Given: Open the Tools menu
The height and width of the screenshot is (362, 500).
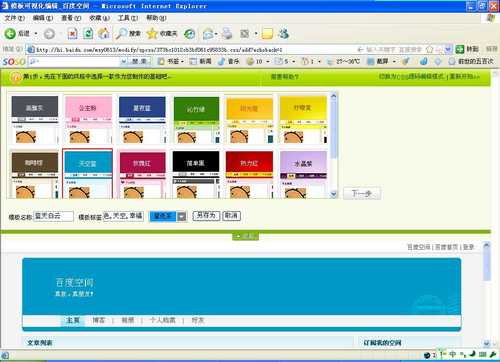Looking at the screenshot, I should pyautogui.click(x=128, y=18).
